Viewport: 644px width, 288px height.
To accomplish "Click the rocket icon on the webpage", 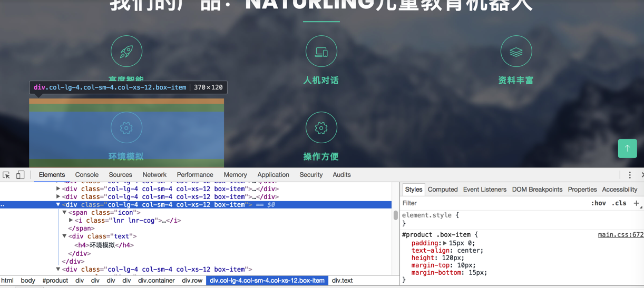I will pyautogui.click(x=126, y=52).
